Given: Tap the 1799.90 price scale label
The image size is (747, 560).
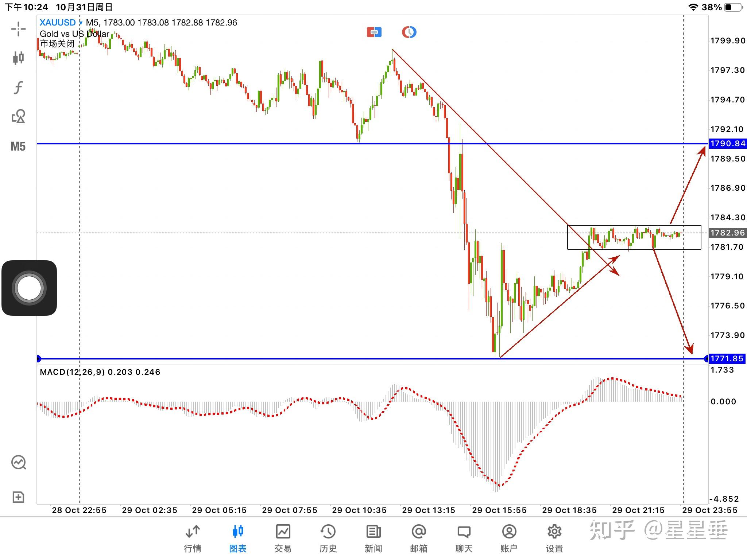Looking at the screenshot, I should click(728, 40).
